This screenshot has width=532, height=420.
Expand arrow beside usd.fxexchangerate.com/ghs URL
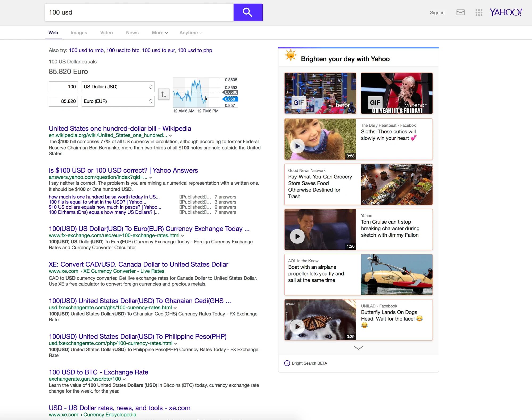175,308
